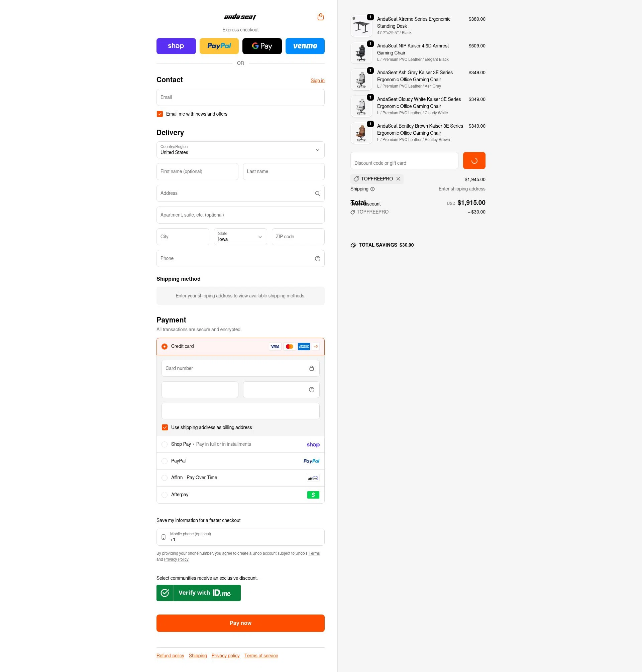This screenshot has height=672, width=642.
Task: Select the PayPal payment radio option
Action: [x=164, y=461]
